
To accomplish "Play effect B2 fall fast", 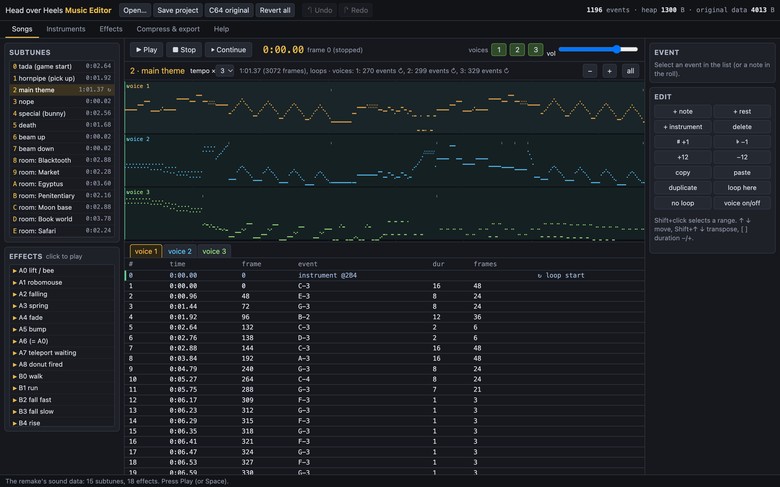I will click(62, 399).
